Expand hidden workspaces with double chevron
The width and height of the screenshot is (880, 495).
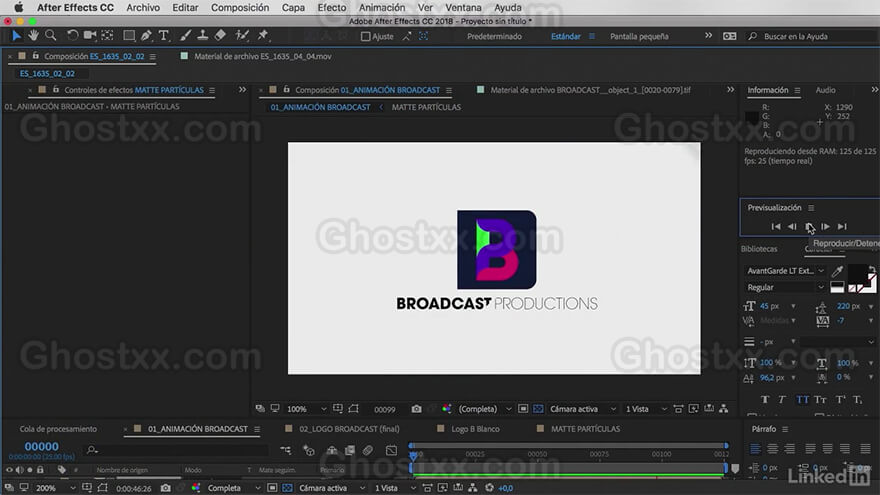coord(708,36)
